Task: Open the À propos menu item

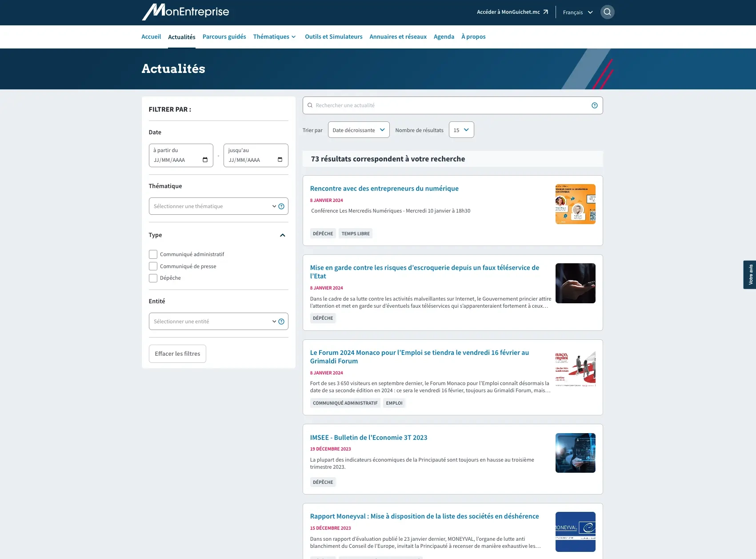Action: pos(473,36)
